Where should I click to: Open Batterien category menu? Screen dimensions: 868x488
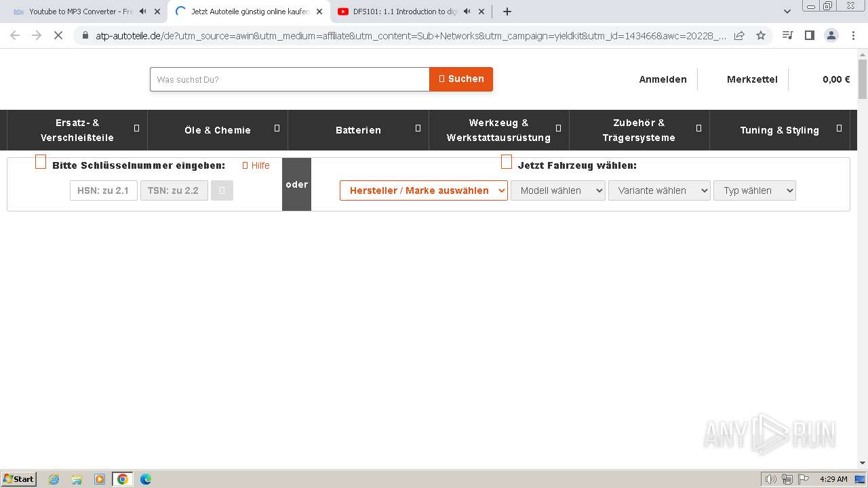point(358,130)
